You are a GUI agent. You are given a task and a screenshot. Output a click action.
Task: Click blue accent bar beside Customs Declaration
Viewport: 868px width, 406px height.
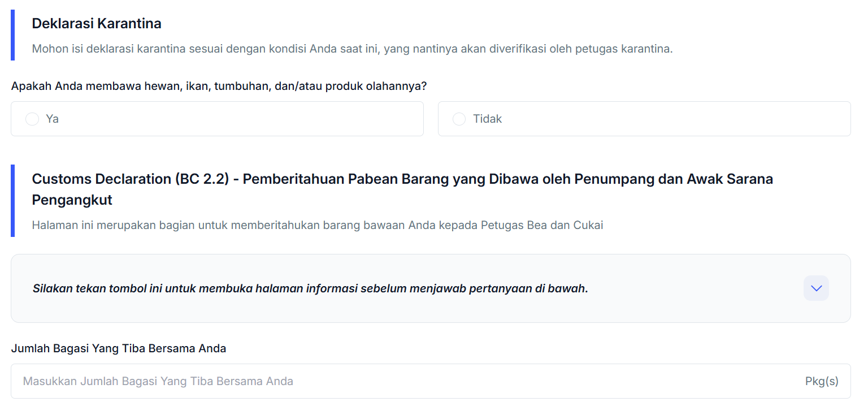12,201
